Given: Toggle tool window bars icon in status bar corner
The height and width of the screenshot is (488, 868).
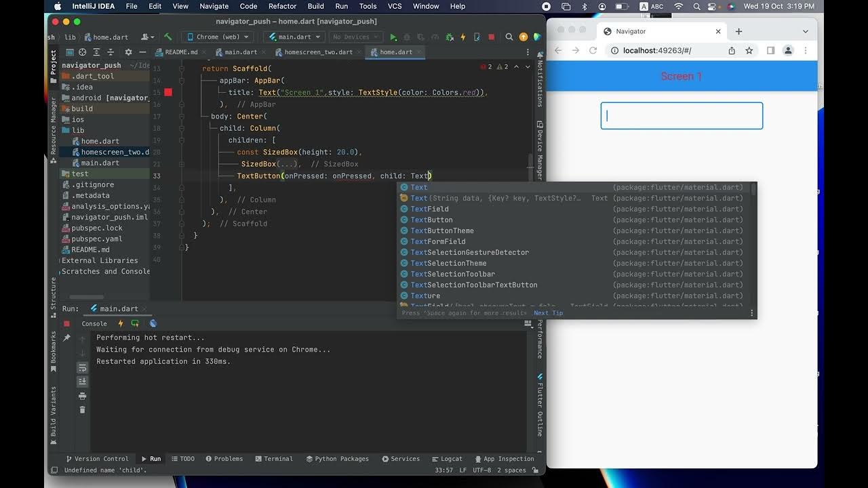Looking at the screenshot, I should click(x=54, y=470).
